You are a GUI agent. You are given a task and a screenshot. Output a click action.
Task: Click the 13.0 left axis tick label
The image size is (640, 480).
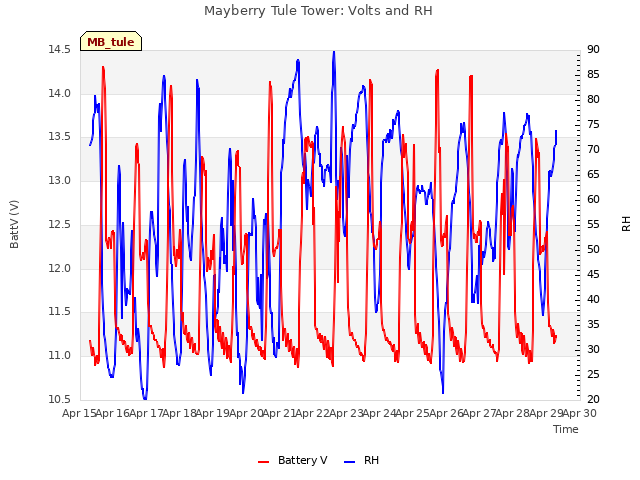pyautogui.click(x=60, y=180)
